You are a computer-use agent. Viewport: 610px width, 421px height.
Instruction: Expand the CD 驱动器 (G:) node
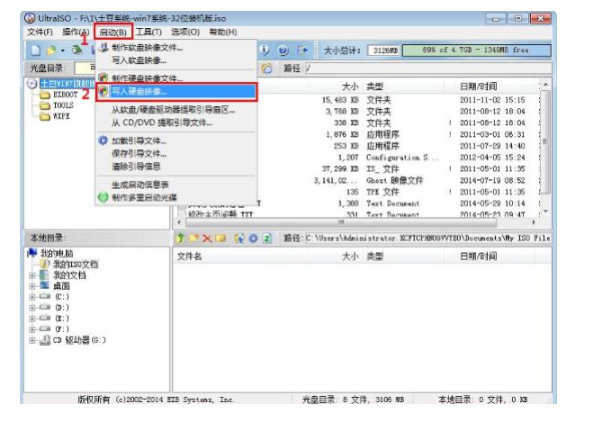click(32, 340)
